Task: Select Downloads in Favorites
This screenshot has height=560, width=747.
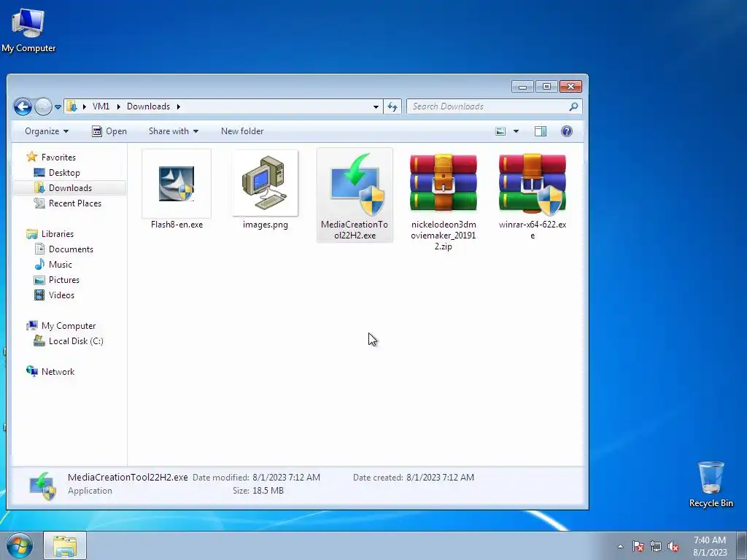Action: coord(70,187)
